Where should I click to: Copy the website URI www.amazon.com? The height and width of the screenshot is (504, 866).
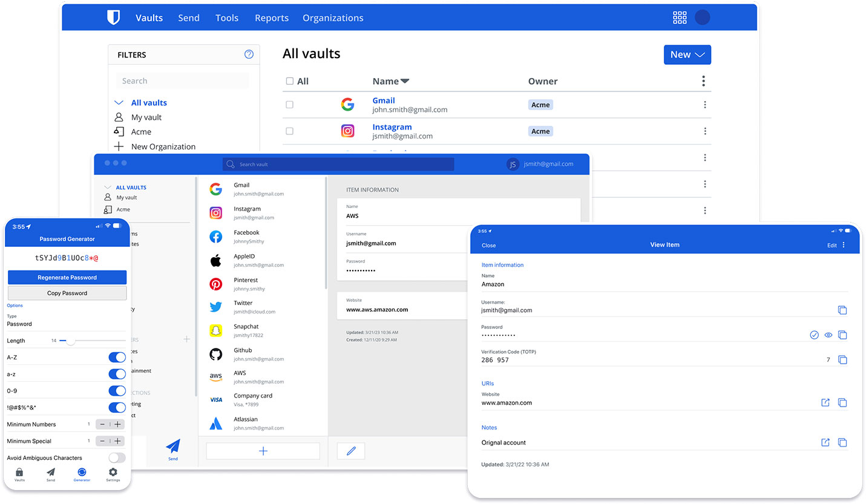point(842,402)
